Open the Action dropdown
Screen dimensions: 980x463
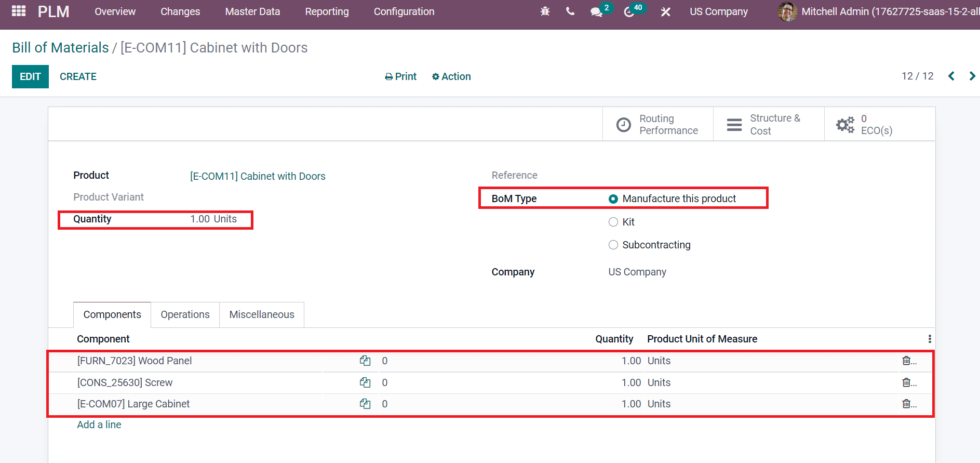[x=451, y=76]
